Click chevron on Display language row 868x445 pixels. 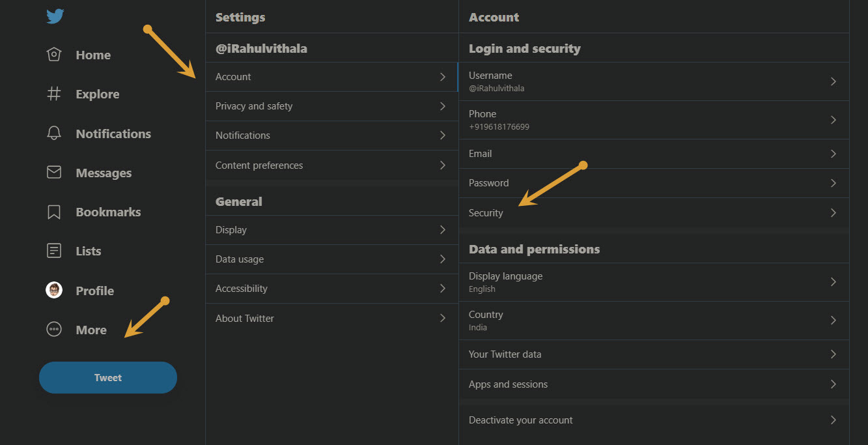[x=833, y=282]
